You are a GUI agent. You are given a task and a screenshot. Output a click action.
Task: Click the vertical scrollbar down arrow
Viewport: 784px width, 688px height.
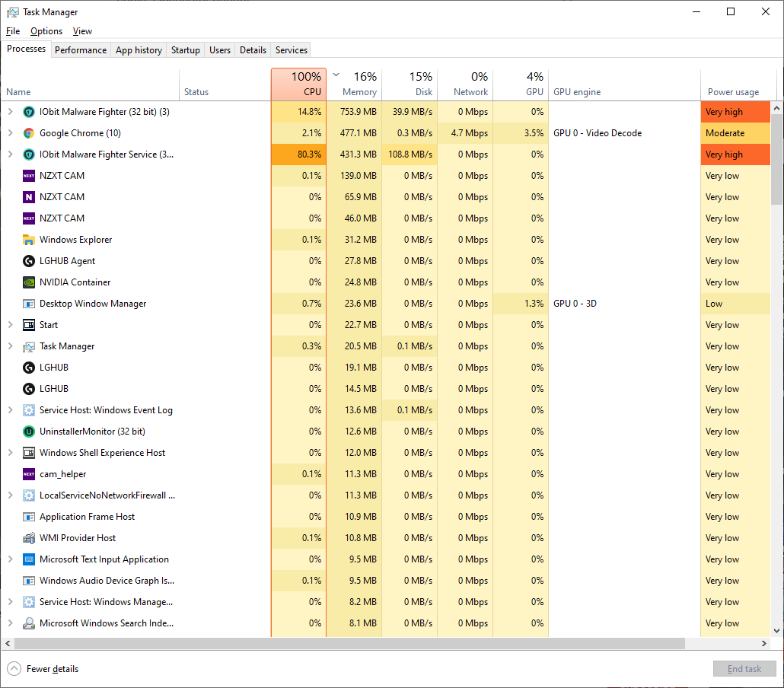(x=776, y=631)
